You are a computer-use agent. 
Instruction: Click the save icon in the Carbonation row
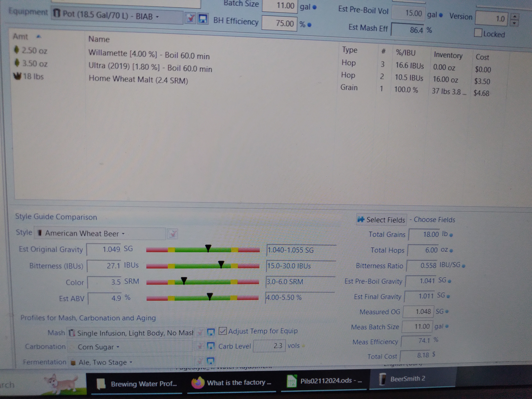coord(211,346)
